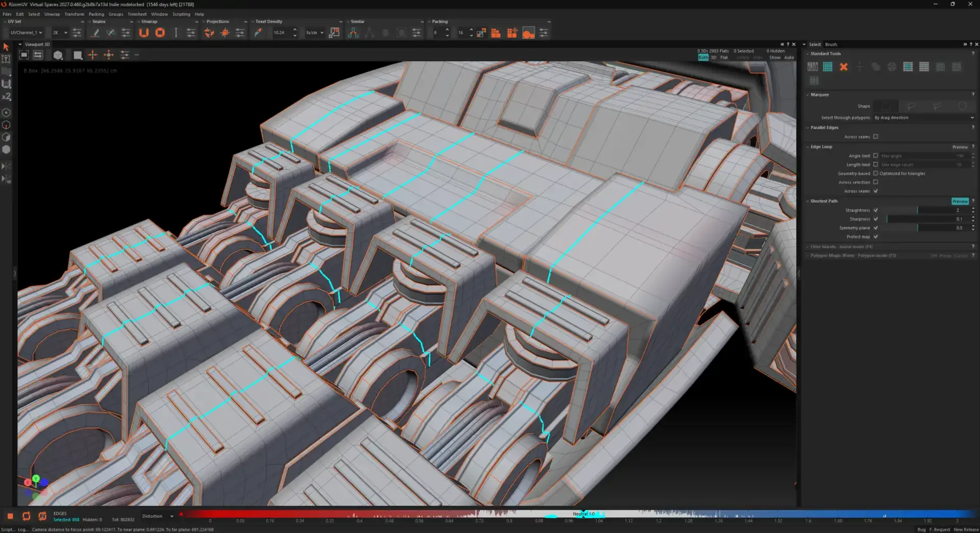Open Select through polygons dropdown
The height and width of the screenshot is (533, 980).
[x=924, y=117]
